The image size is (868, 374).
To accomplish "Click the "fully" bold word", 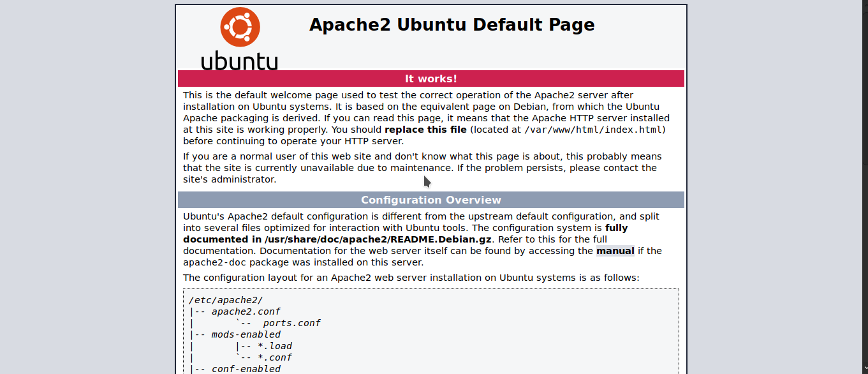I will coord(617,228).
